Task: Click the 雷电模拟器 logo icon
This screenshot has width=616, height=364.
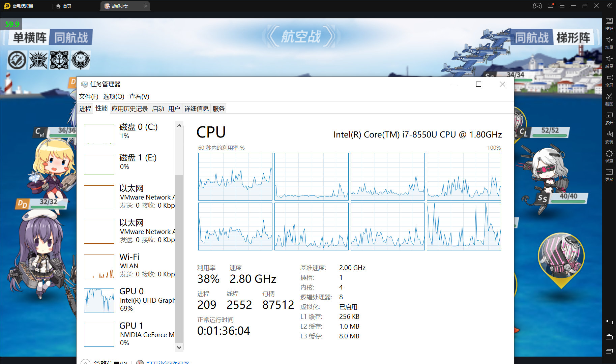Action: [7, 6]
